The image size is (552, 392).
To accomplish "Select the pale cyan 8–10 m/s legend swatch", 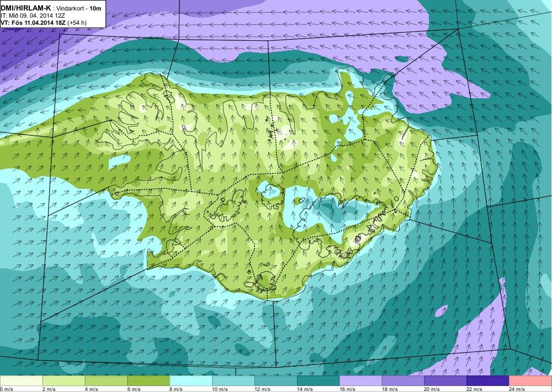I will (191, 381).
